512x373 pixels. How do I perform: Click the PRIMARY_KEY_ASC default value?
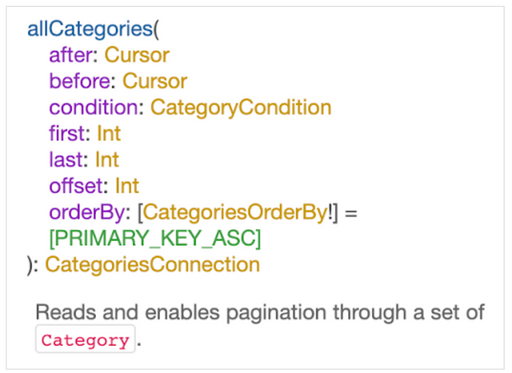click(155, 239)
